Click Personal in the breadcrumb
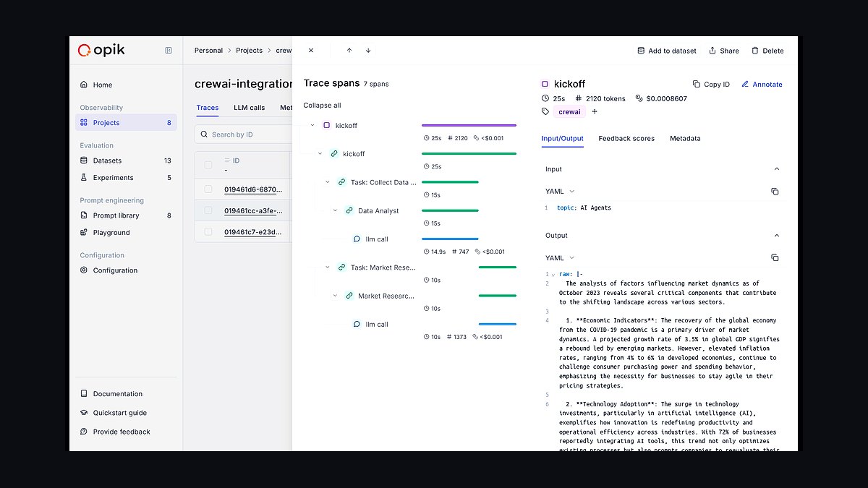The image size is (868, 488). [208, 51]
